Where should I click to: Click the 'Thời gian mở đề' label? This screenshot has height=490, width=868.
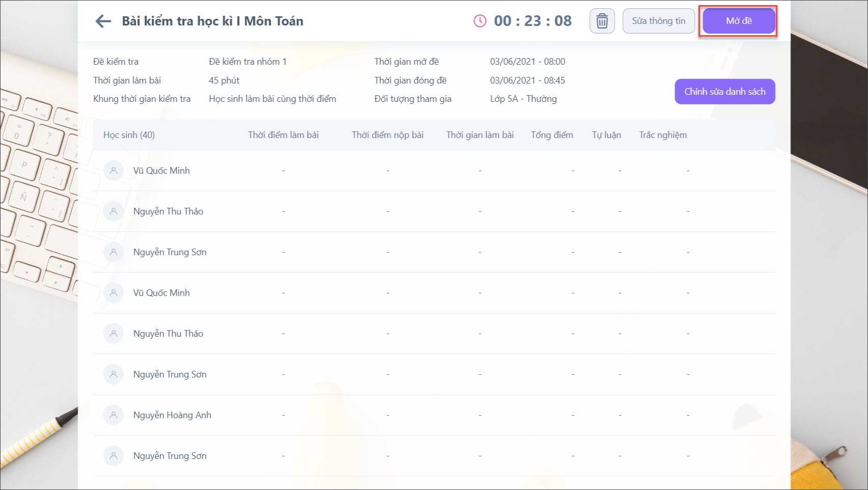click(406, 62)
